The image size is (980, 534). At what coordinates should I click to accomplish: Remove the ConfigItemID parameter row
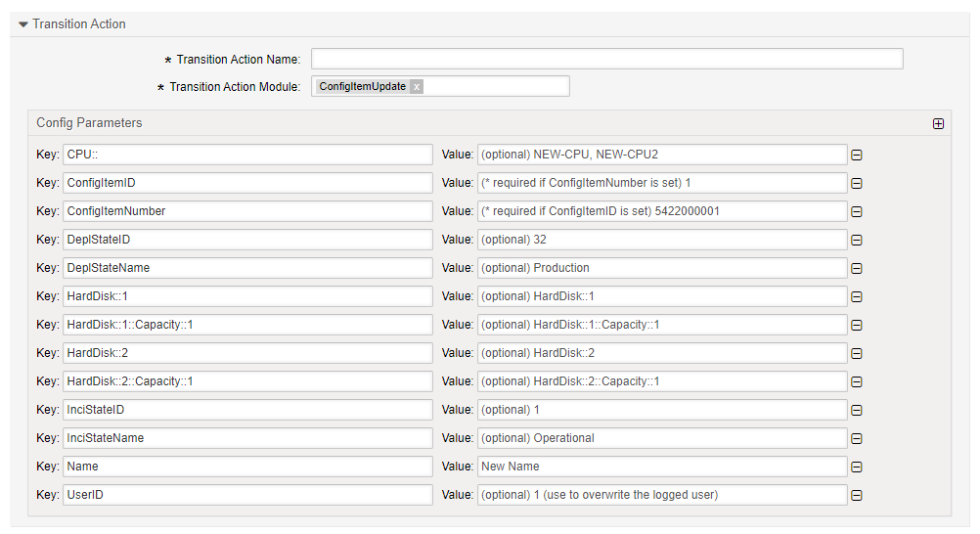pyautogui.click(x=856, y=183)
